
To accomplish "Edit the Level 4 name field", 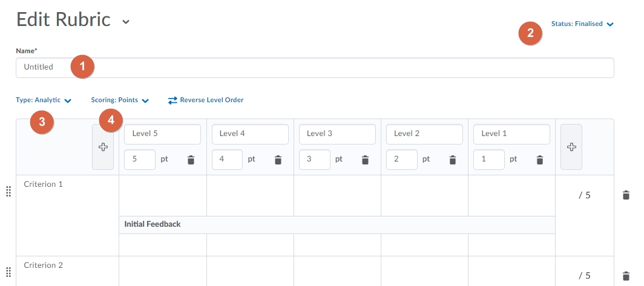I will (x=250, y=134).
